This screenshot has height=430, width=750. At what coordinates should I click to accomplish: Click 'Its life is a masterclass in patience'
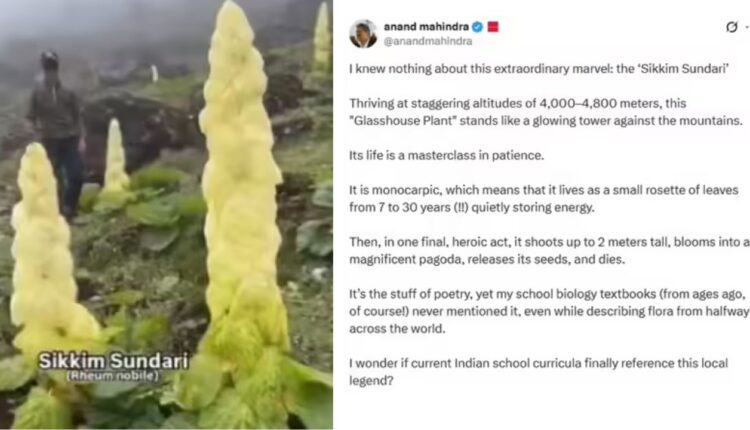[446, 155]
